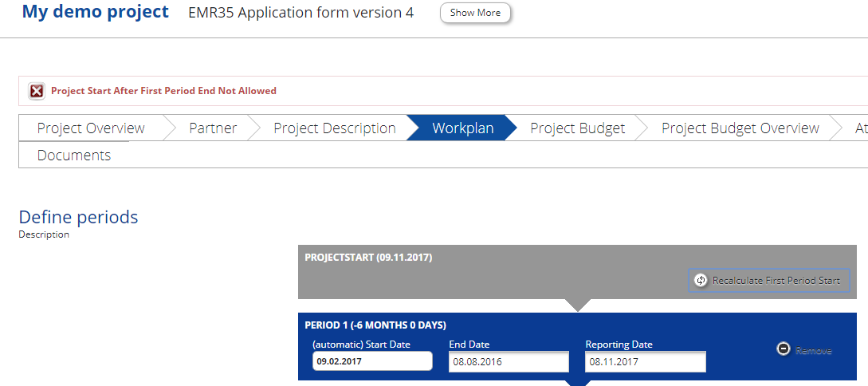Switch to the Partner tab
The width and height of the screenshot is (868, 386).
pos(213,128)
